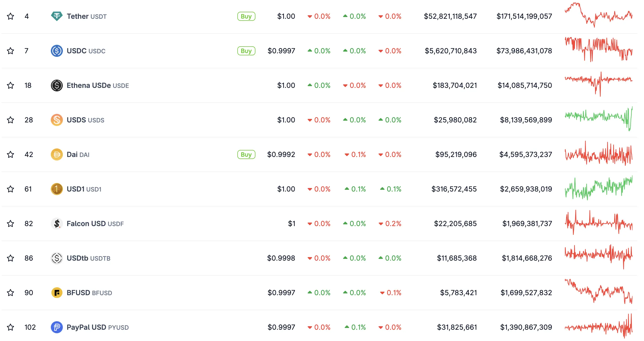Click the USDtb coin logo
Image resolution: width=644 pixels, height=341 pixels.
(x=57, y=258)
